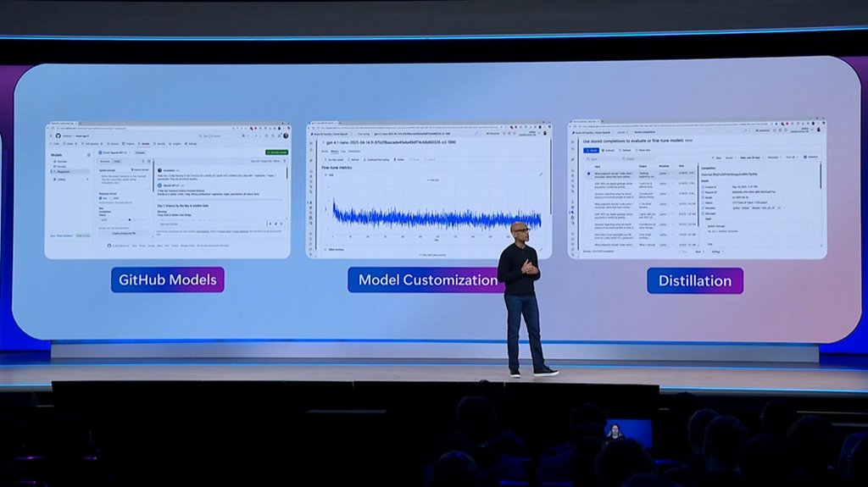Click the pencil edit icon on Token accuracy chart
This screenshot has height=487, width=868.
[x=541, y=249]
